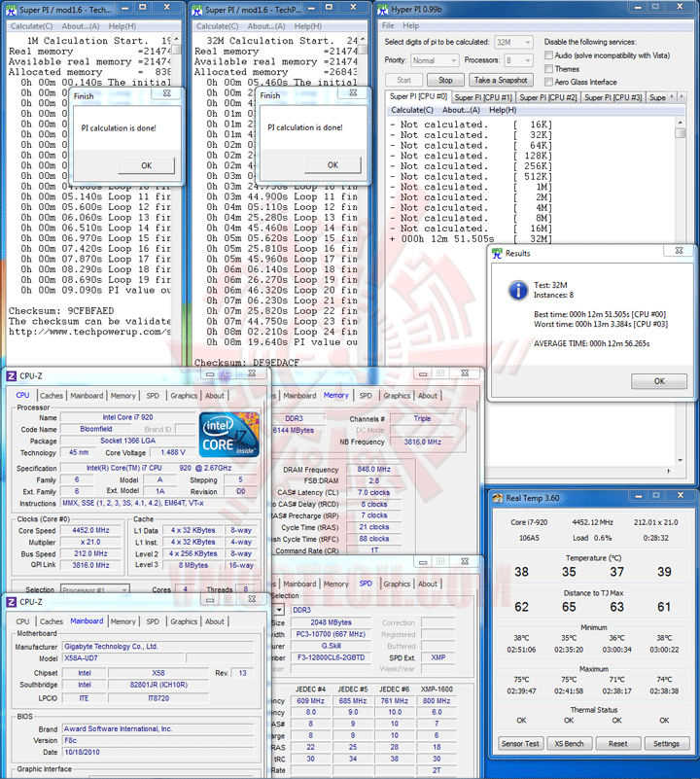Click About menu in 1M Super PI
This screenshot has width=700, height=779.
point(81,26)
